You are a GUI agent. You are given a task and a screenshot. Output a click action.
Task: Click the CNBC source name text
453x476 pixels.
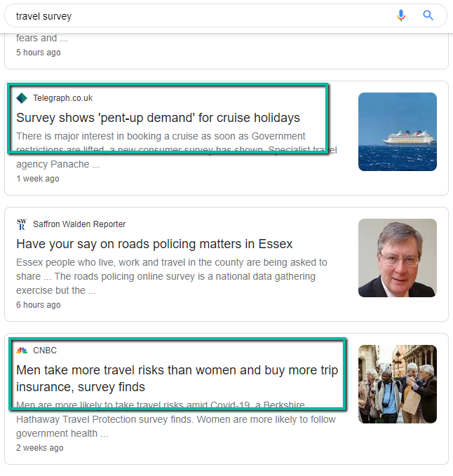click(45, 351)
